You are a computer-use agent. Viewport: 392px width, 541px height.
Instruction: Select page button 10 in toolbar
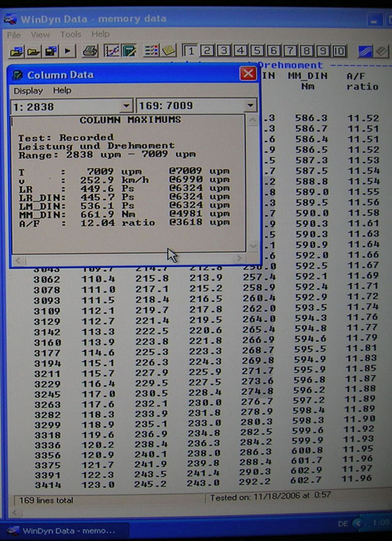(x=339, y=51)
